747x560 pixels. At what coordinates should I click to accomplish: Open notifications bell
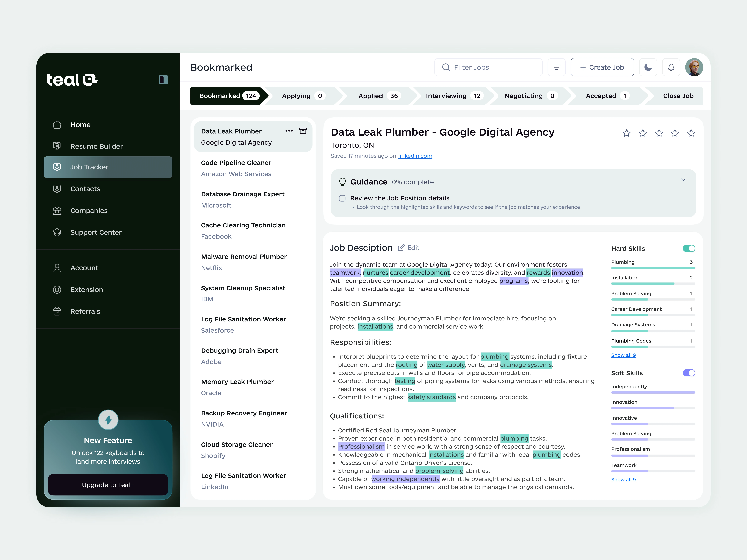point(671,67)
